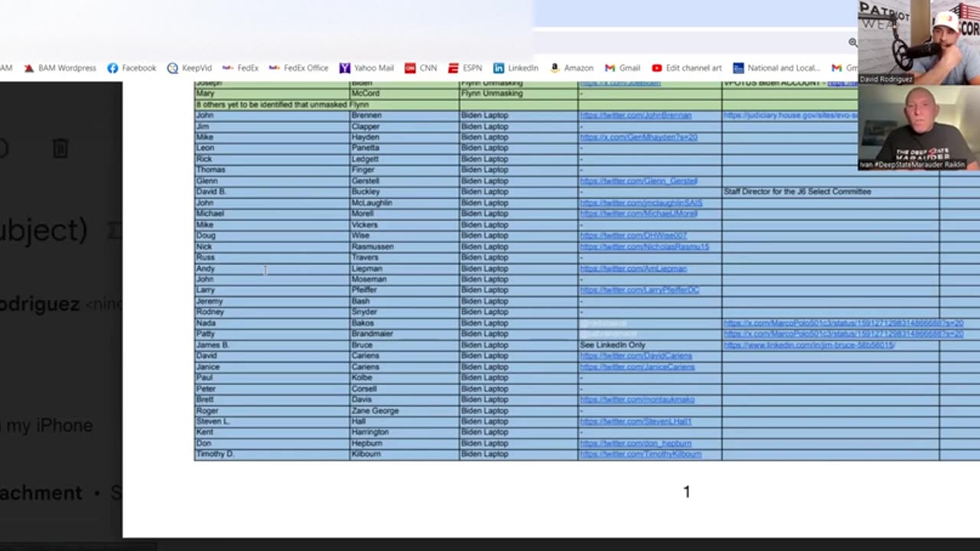Screen dimensions: 980x551
Task: Open the ESPN bookmark
Action: coord(465,68)
